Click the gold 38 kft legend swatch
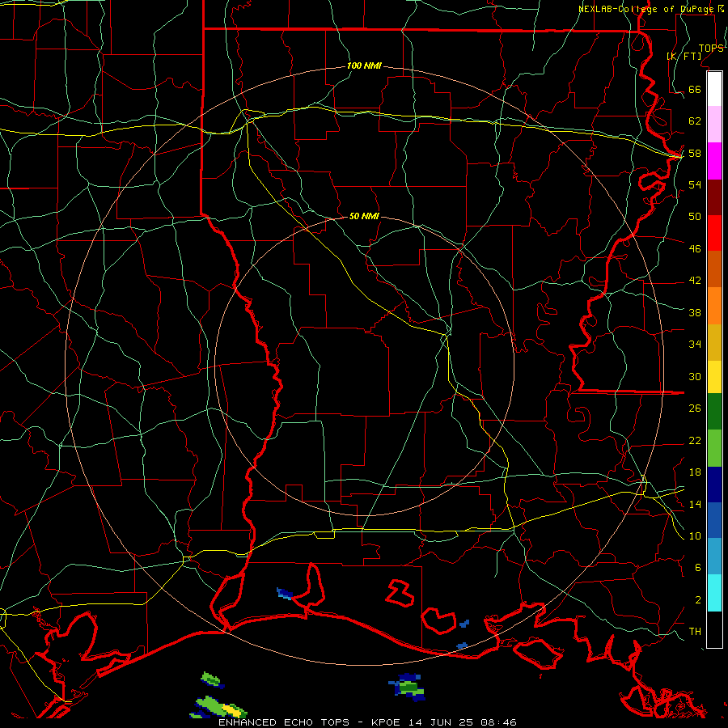 714,342
